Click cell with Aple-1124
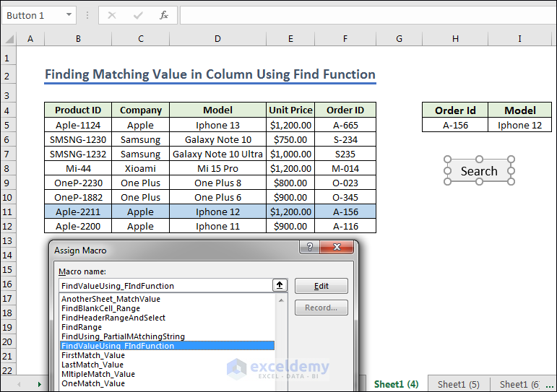Viewport: 557px width, 392px height. [x=78, y=125]
